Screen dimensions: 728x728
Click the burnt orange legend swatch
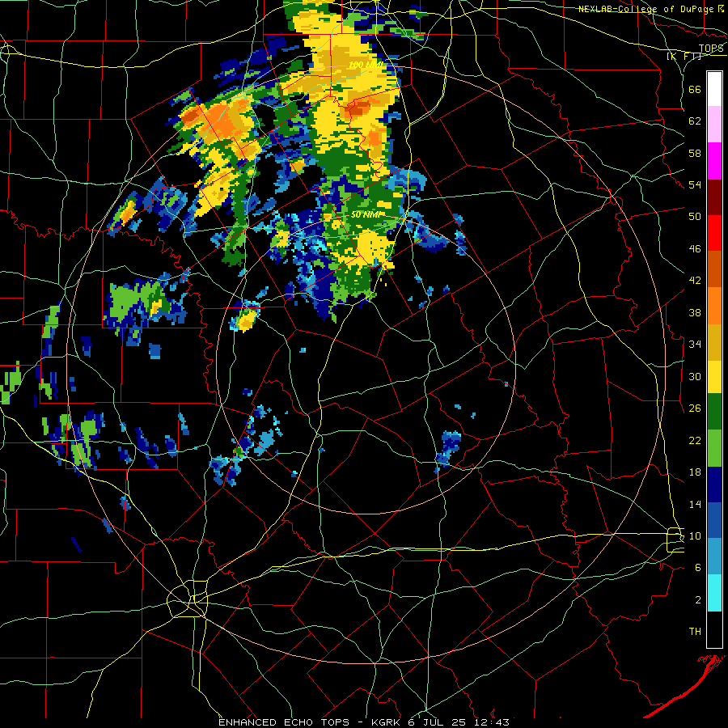click(714, 269)
